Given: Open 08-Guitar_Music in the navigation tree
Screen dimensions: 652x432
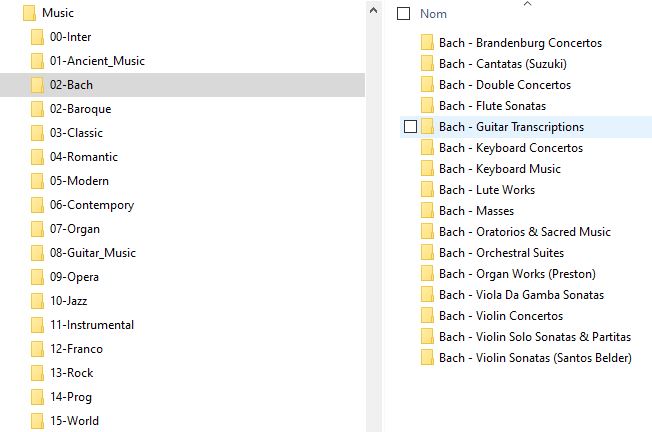Looking at the screenshot, I should click(x=92, y=253).
